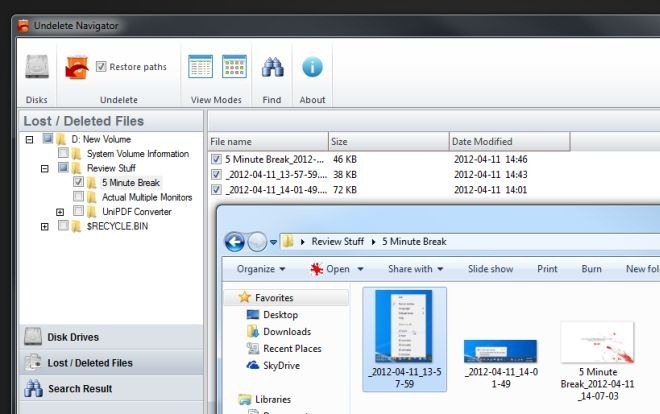Open the Disks toolbar icon
This screenshot has width=660, height=414.
[37, 68]
